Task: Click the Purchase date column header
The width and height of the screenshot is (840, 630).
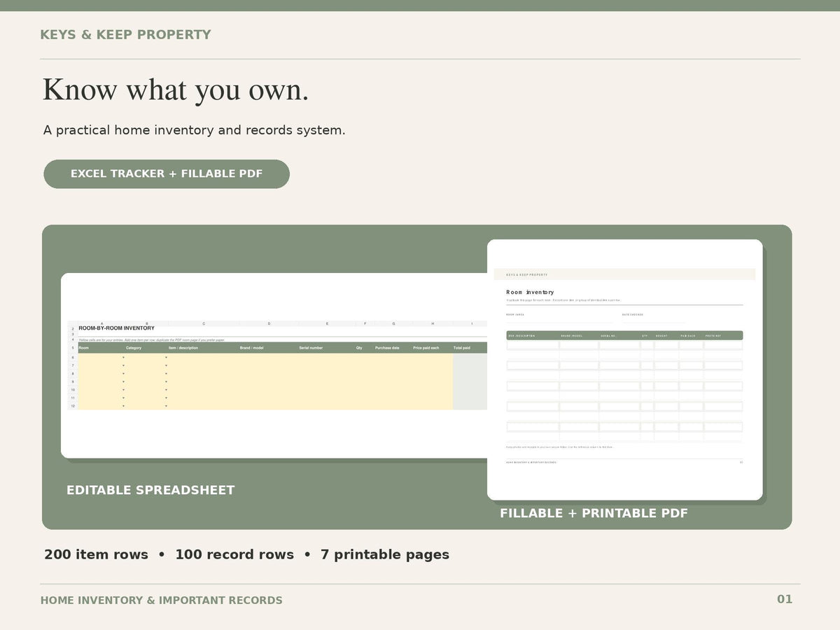Action: [387, 348]
